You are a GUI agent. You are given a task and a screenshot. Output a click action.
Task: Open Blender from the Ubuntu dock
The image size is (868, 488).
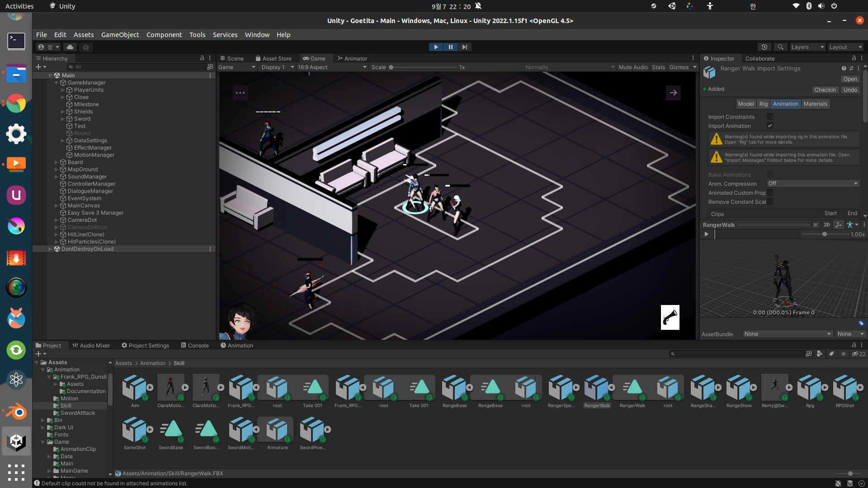[16, 411]
